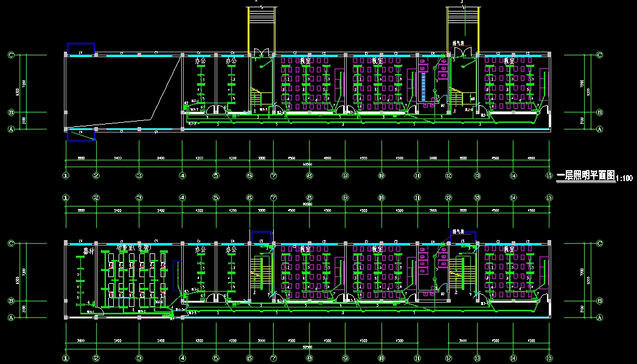Select the 9300 dimension left of first-floor plan
The height and width of the screenshot is (364, 637).
pos(18,91)
